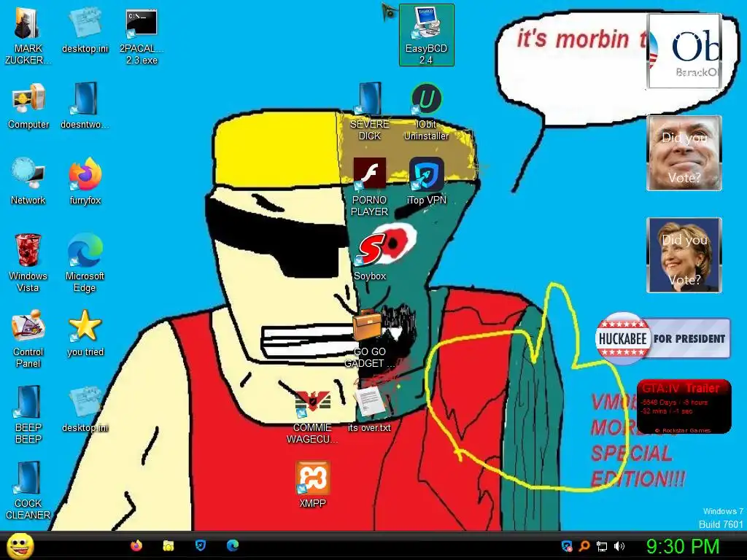Open the 2PACAL... 2.3.exe shortcut

pyautogui.click(x=142, y=36)
